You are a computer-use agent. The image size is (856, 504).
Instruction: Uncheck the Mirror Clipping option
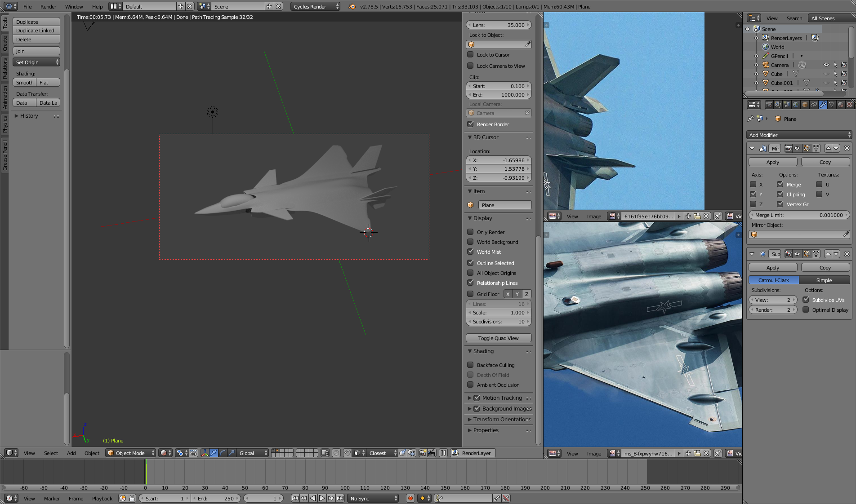pos(780,194)
